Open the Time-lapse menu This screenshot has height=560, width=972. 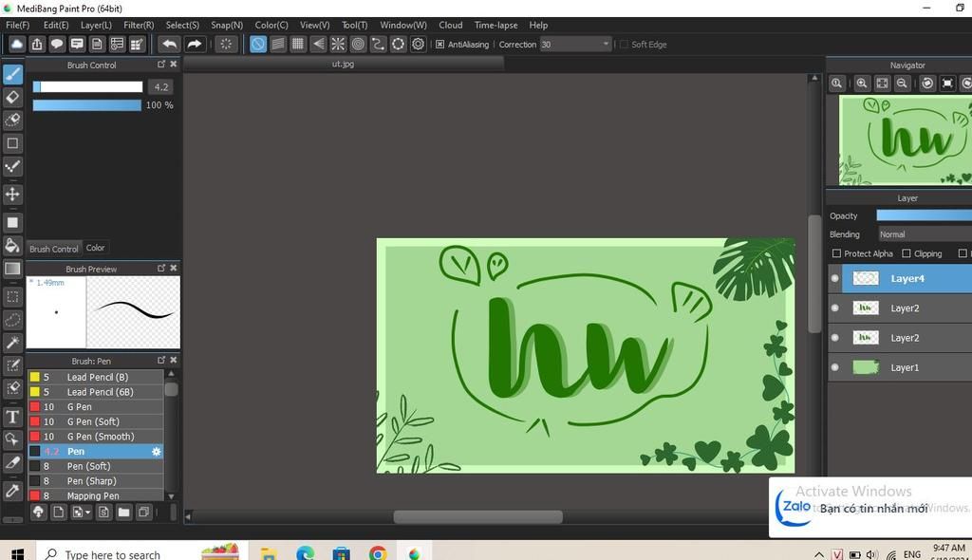tap(495, 26)
